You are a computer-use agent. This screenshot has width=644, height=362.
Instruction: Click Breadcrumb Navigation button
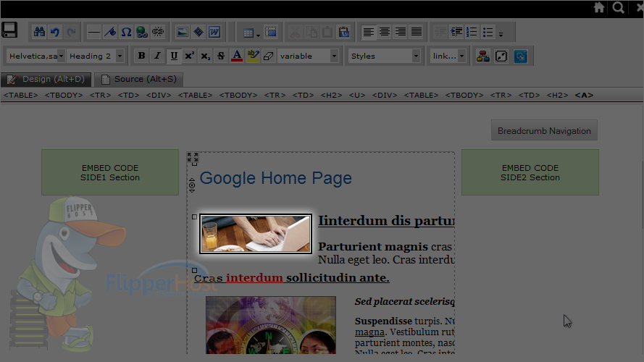[544, 130]
